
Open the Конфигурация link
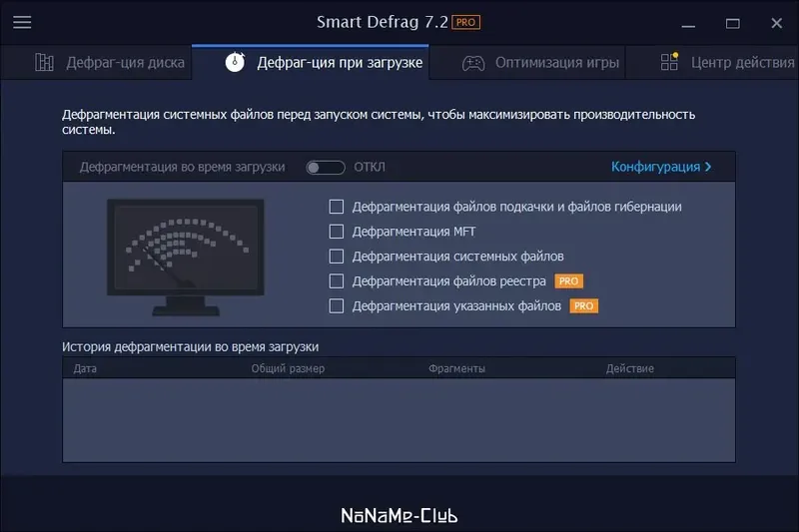(x=661, y=167)
